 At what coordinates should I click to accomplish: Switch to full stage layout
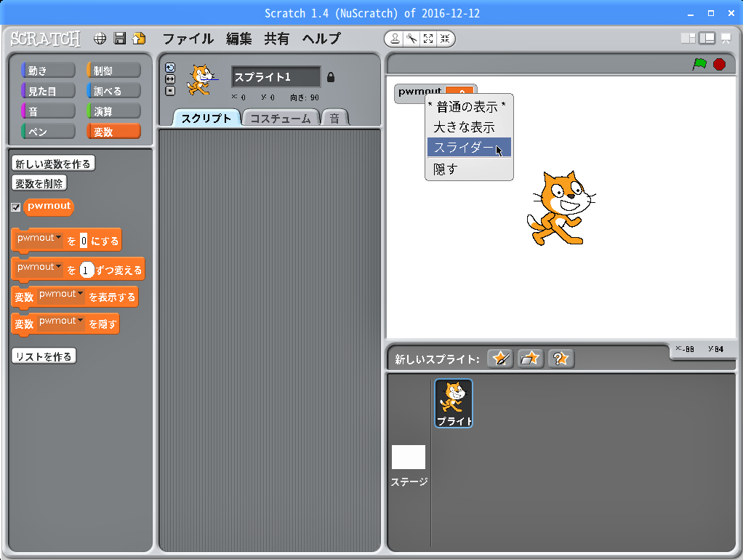click(x=707, y=39)
